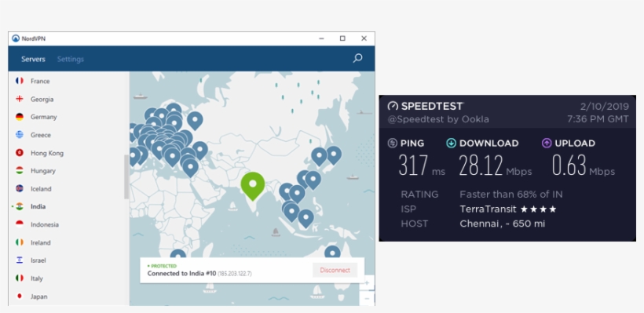Image resolution: width=644 pixels, height=313 pixels.
Task: Maximize the NordVPN window
Action: pos(342,38)
